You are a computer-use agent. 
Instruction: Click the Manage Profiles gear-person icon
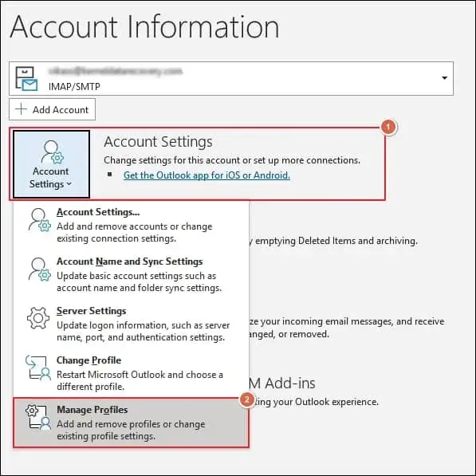tap(38, 417)
